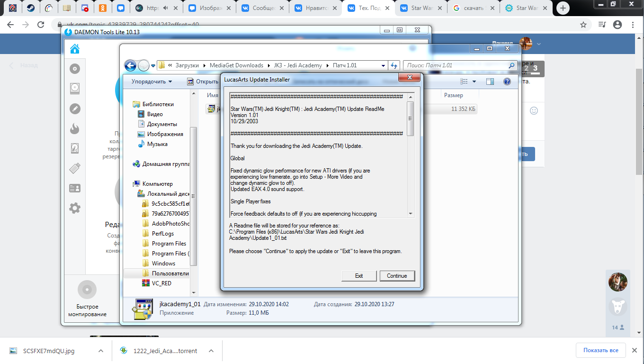Select the Пользователи folder in the tree
The image size is (644, 364).
tap(166, 273)
